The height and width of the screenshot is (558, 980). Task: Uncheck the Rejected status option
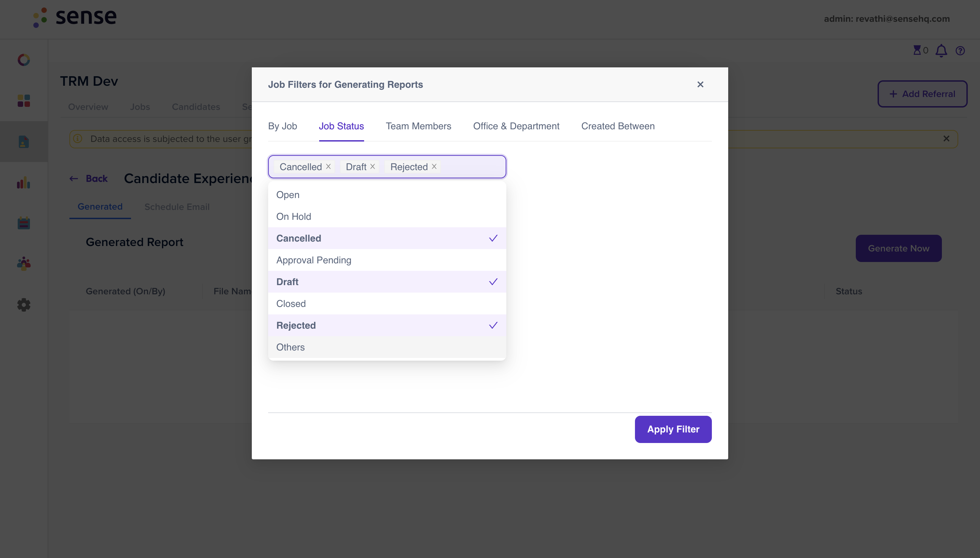coord(387,325)
